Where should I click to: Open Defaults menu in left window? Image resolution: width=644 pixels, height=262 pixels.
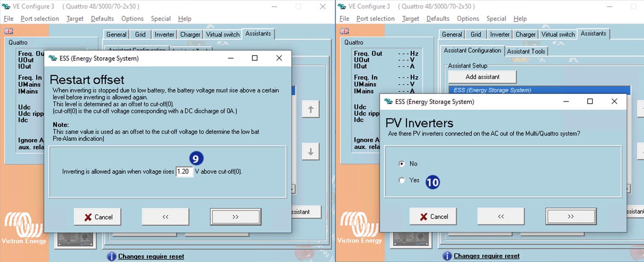tap(102, 19)
